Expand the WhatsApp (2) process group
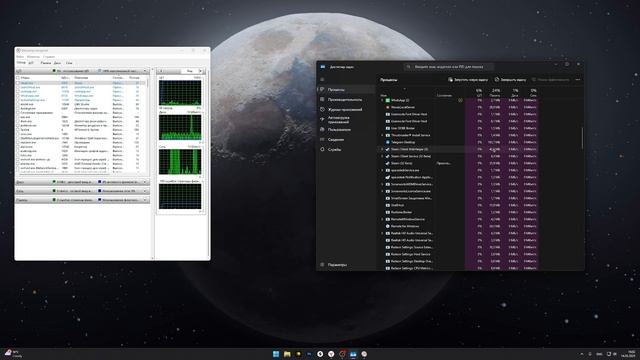640x360 pixels. coord(382,100)
